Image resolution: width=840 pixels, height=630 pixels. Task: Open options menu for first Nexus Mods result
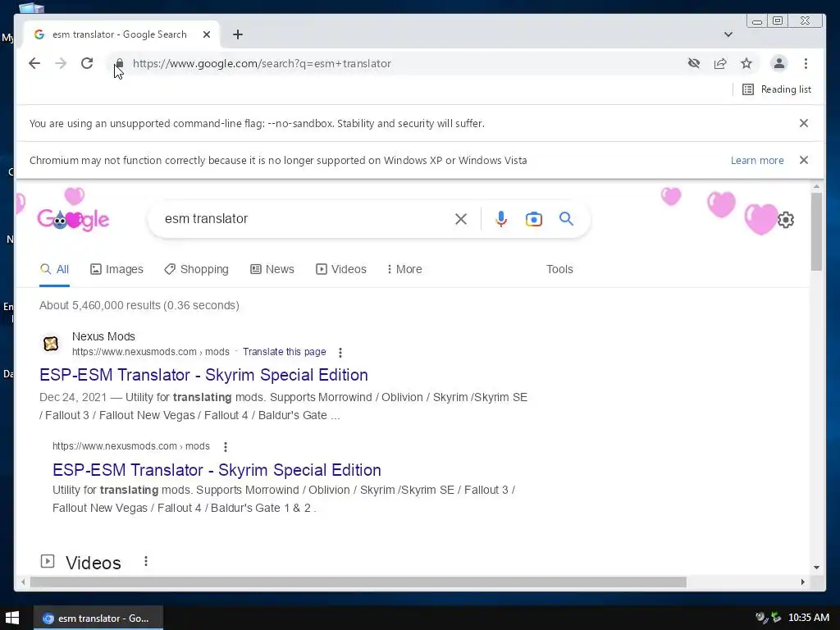340,353
